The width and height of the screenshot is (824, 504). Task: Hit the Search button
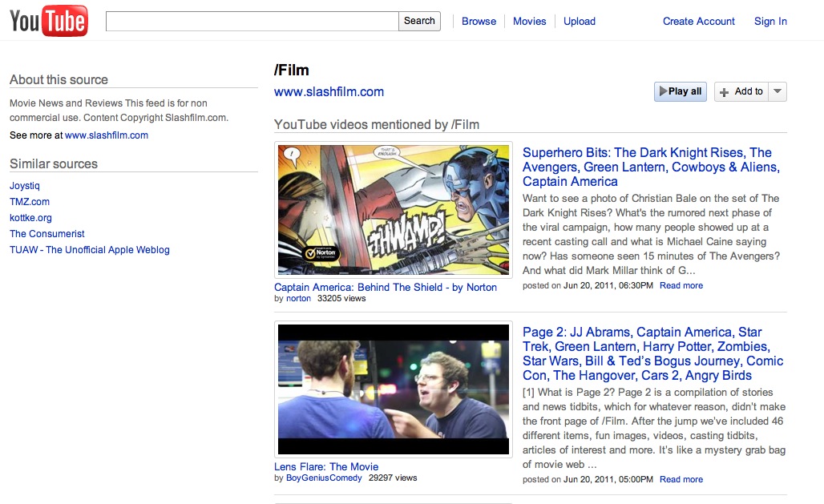tap(419, 21)
